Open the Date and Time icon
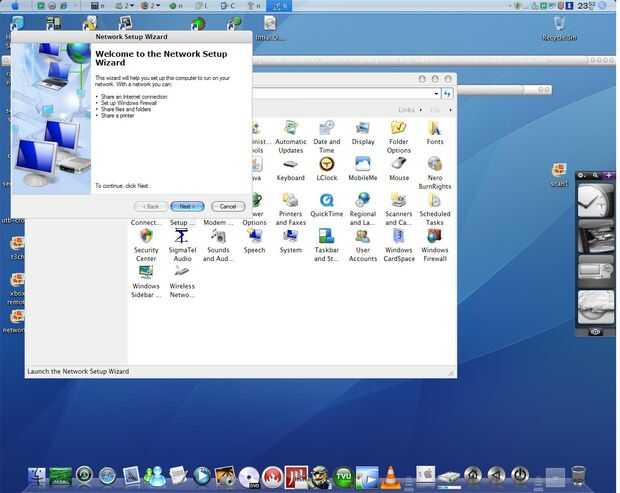 [327, 137]
